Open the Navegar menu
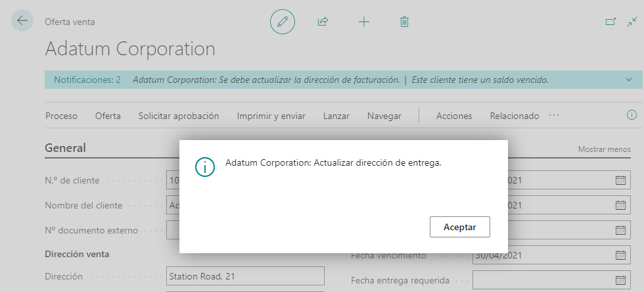 pos(384,116)
